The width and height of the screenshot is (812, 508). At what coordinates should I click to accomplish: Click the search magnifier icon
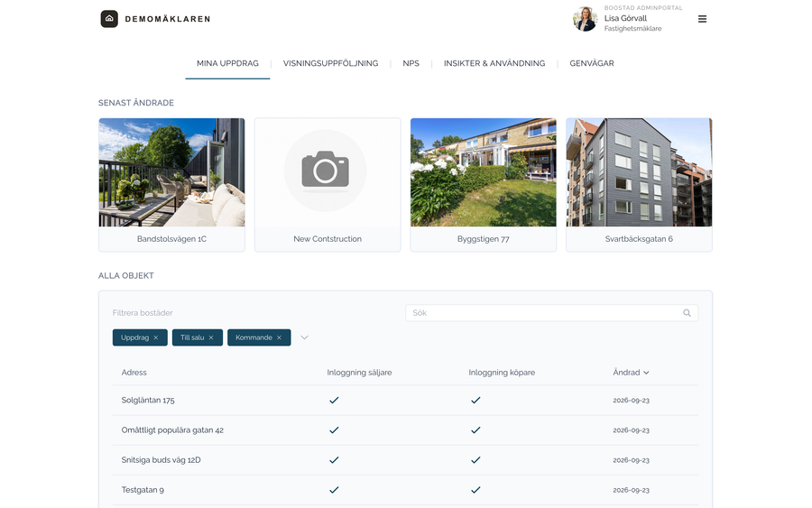pyautogui.click(x=687, y=313)
